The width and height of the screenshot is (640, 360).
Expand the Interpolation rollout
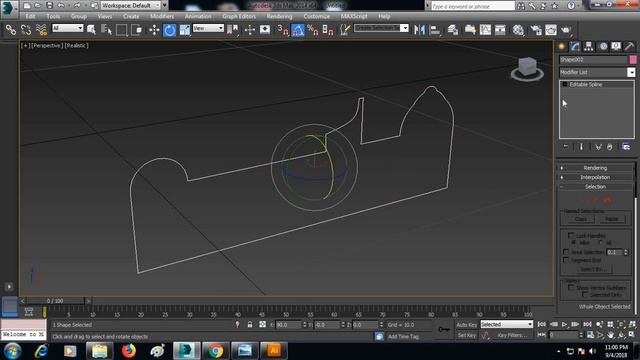596,177
